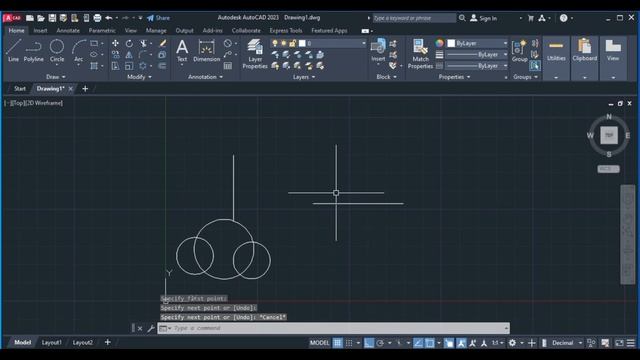Insert a Table from Annotation panel
The image size is (640, 360).
(228, 66)
